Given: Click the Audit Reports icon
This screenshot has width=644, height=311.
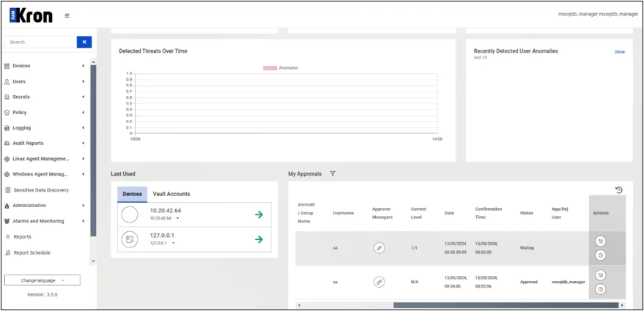Looking at the screenshot, I should (x=7, y=143).
